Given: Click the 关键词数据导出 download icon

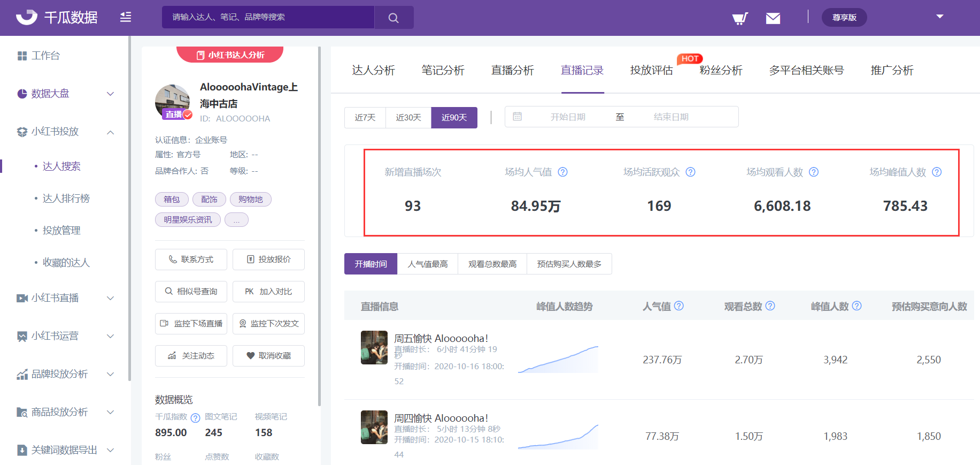Looking at the screenshot, I should coord(22,450).
